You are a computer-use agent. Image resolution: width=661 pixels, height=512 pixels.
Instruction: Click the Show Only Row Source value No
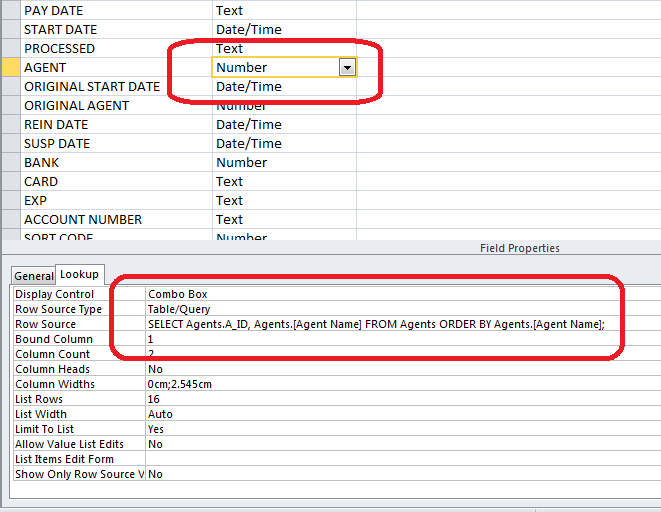click(x=155, y=474)
